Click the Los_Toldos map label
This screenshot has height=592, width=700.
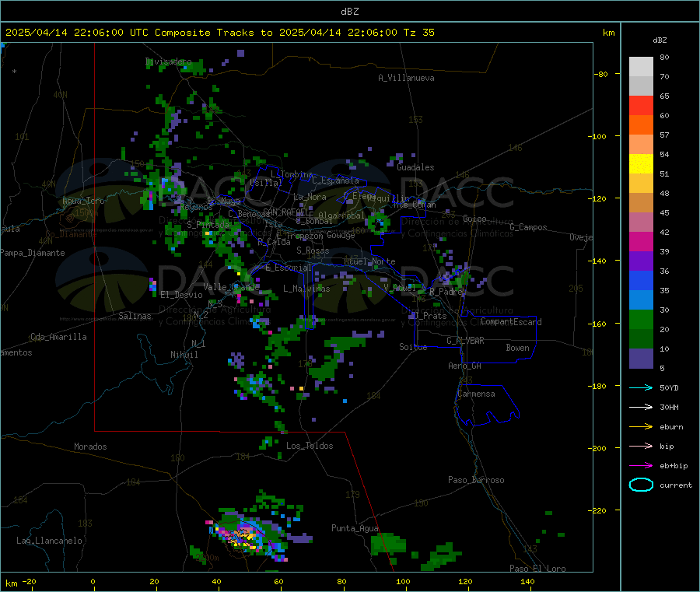(310, 446)
